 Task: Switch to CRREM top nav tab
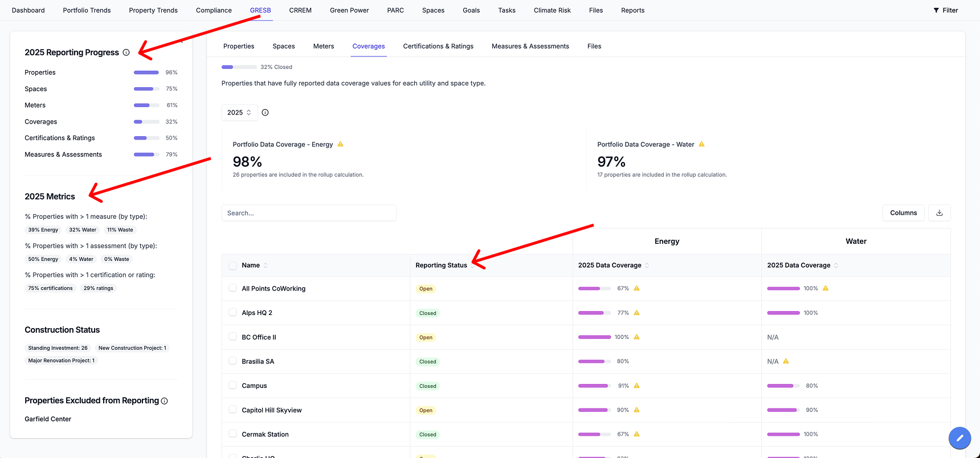pyautogui.click(x=300, y=10)
